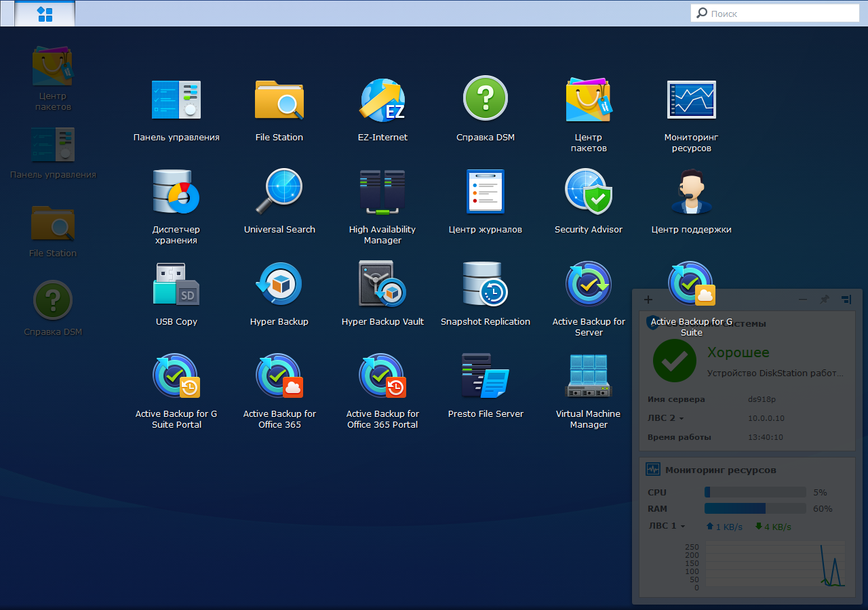The width and height of the screenshot is (868, 610).
Task: Click the IP address 10.0.0.10
Action: [x=766, y=418]
